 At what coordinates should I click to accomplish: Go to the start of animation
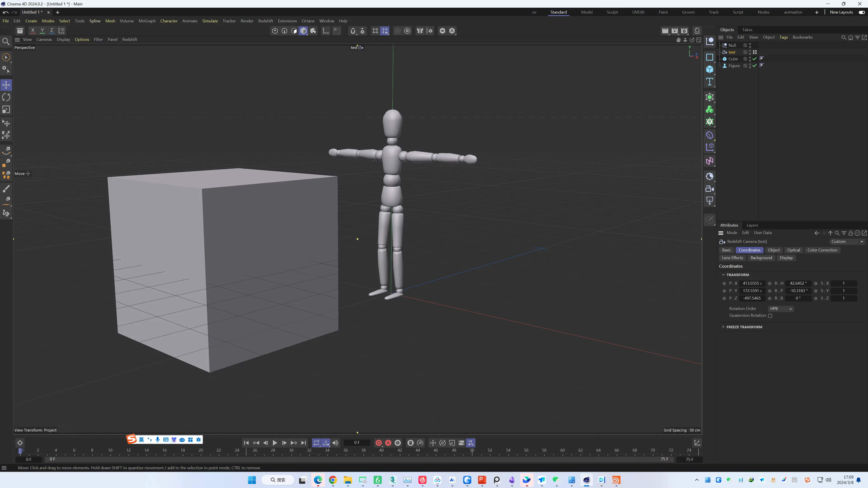(x=246, y=443)
